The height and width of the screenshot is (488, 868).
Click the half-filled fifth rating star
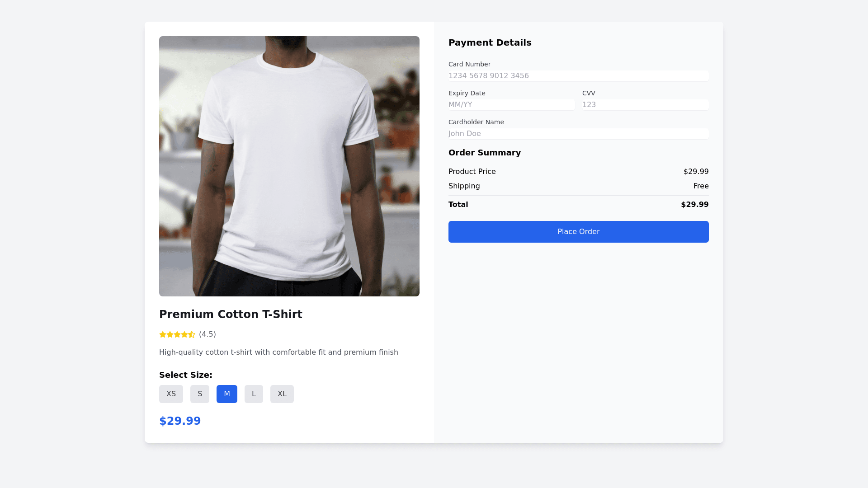click(x=192, y=335)
